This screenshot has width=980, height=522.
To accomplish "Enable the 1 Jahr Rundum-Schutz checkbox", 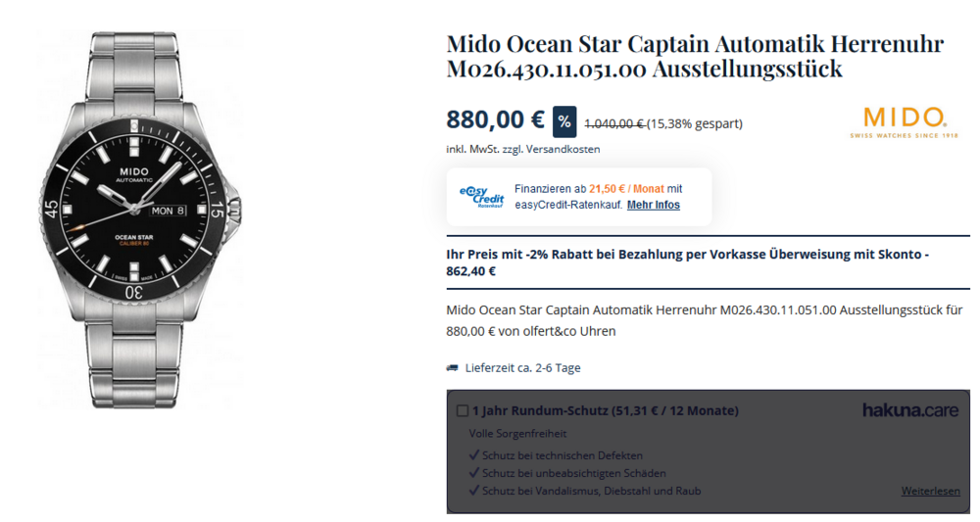I will (x=463, y=411).
